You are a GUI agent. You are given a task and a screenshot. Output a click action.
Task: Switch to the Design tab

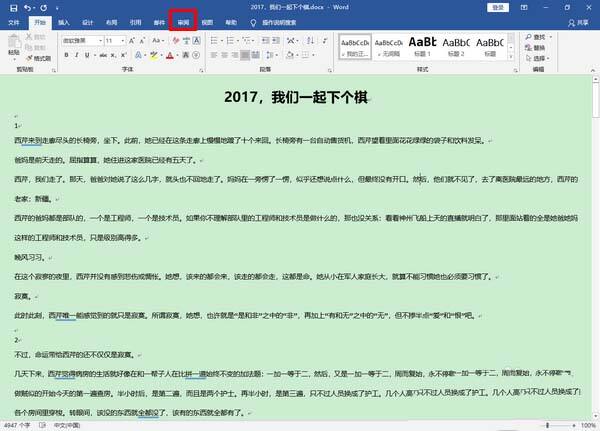[x=88, y=23]
